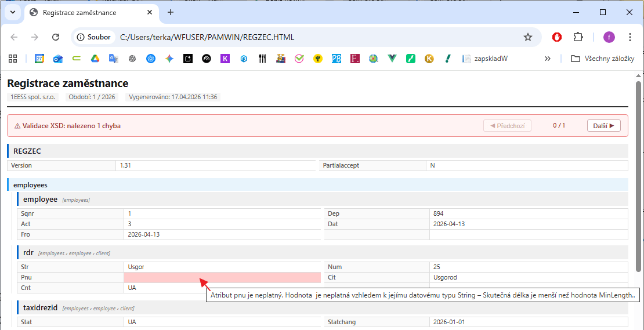Open Chrome's three-dot menu

tap(630, 37)
